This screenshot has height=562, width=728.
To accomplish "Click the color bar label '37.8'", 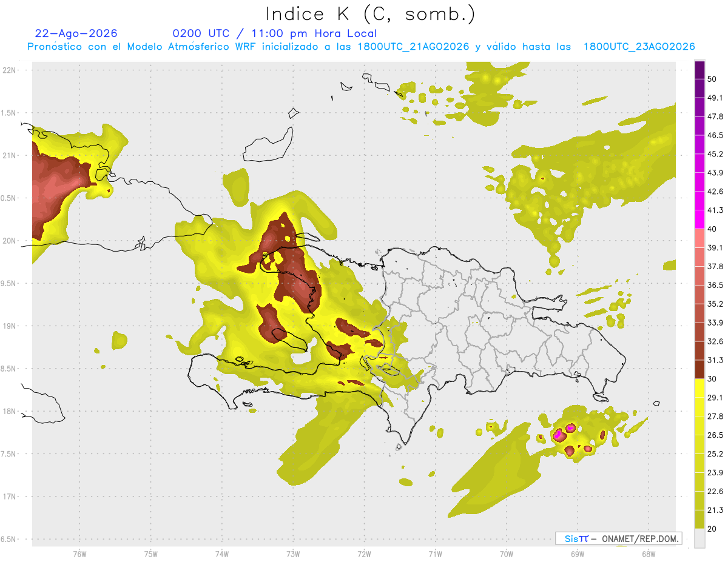I will 715,267.
